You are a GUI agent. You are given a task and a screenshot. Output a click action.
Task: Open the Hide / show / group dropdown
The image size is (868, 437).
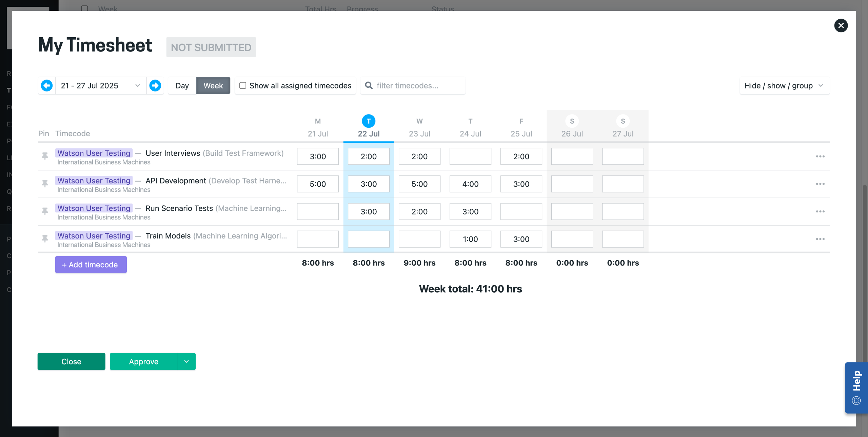click(784, 85)
